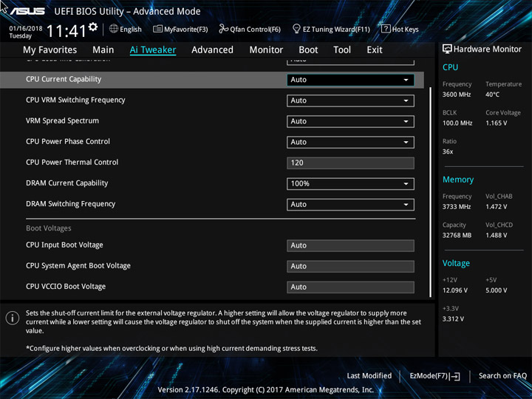Screen dimensions: 532x399
Task: Open the Tool tab
Action: (342, 50)
